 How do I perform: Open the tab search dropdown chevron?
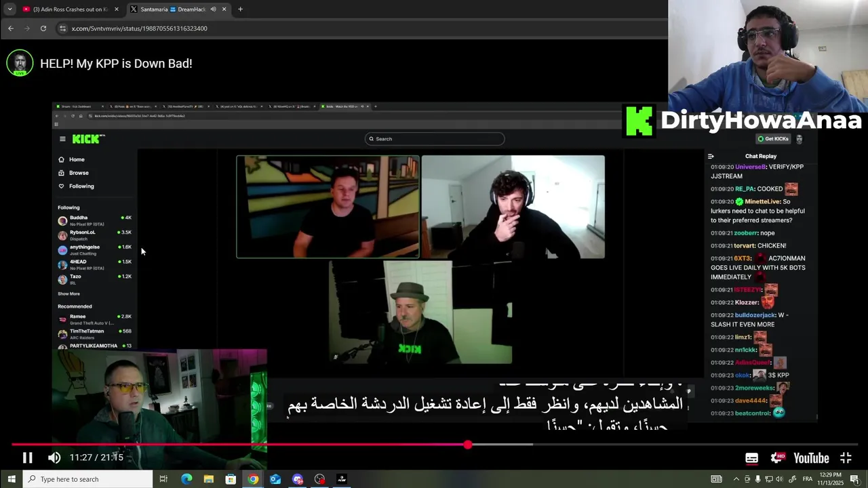point(9,9)
